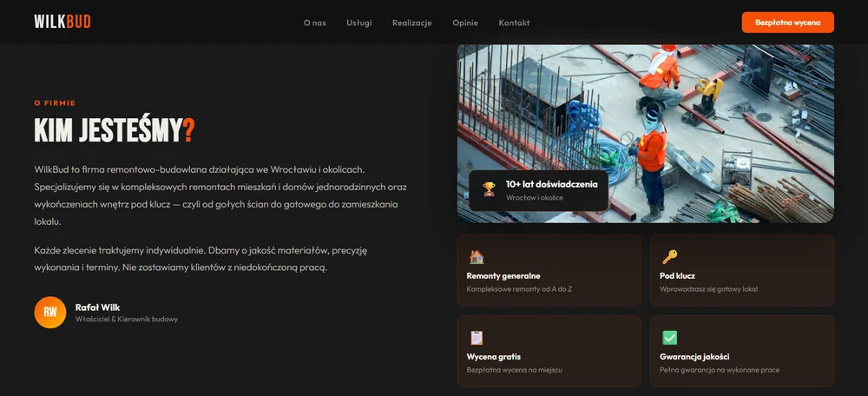Click the KIM JESTEŚMY? heading
Image resolution: width=868 pixels, height=396 pixels.
pyautogui.click(x=115, y=131)
